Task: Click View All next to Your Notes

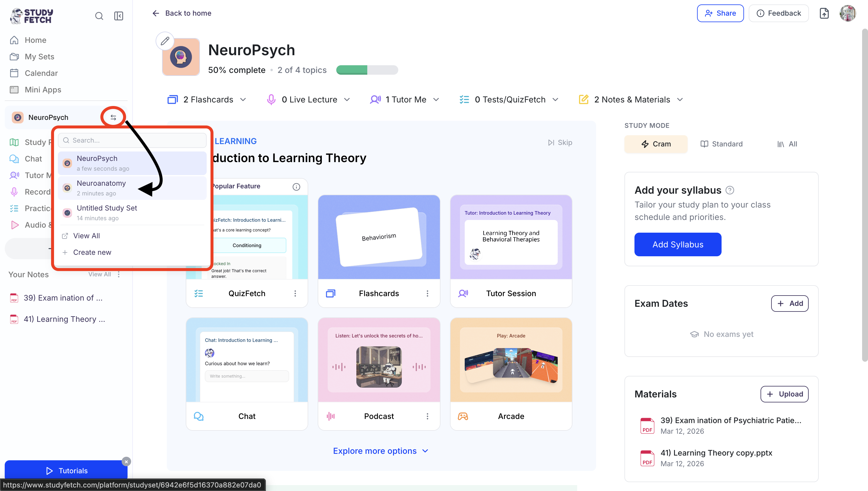Action: (x=99, y=275)
